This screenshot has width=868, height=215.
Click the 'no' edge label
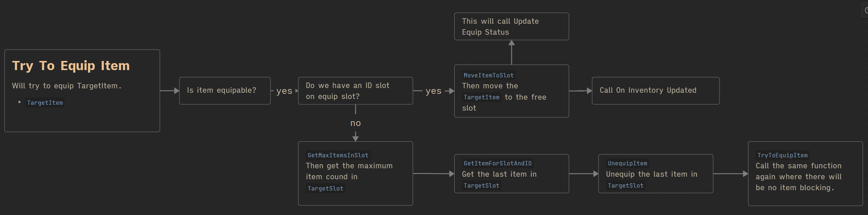[x=355, y=123]
